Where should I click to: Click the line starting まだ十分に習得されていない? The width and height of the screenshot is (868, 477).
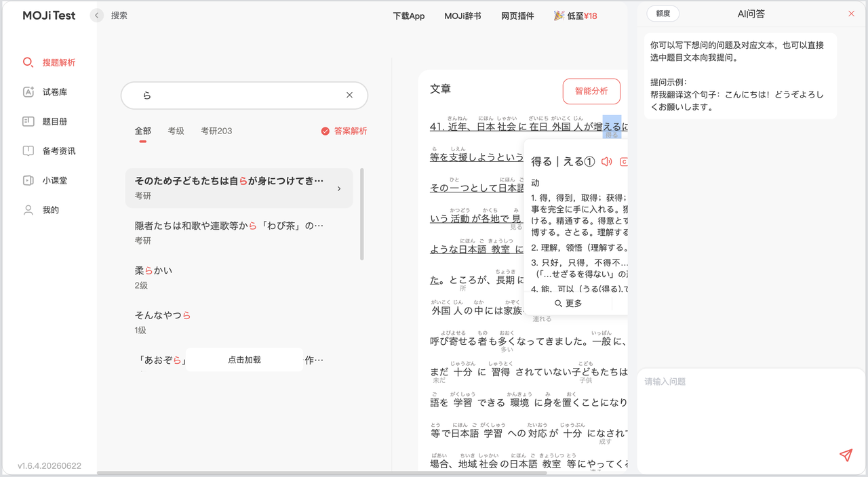click(x=529, y=372)
